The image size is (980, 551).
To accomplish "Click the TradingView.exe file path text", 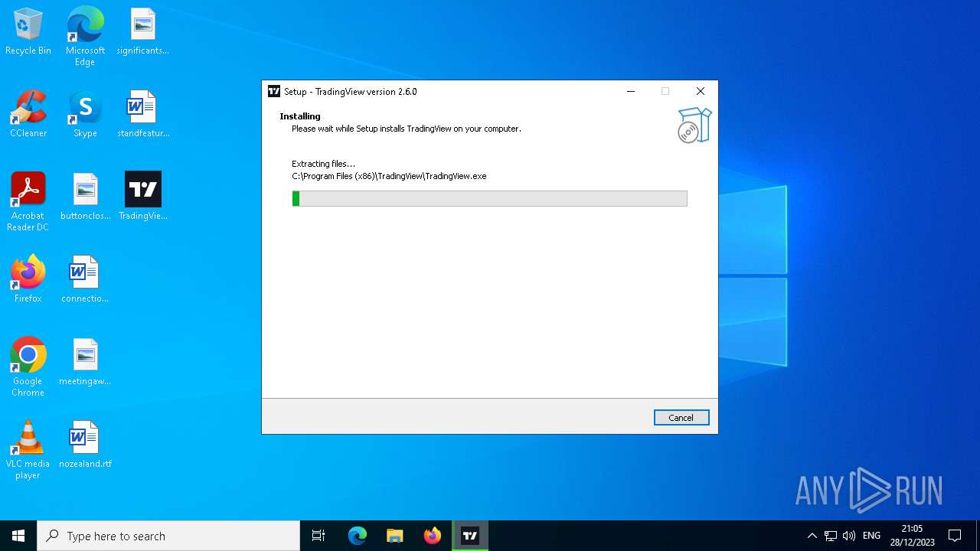I will pyautogui.click(x=389, y=176).
